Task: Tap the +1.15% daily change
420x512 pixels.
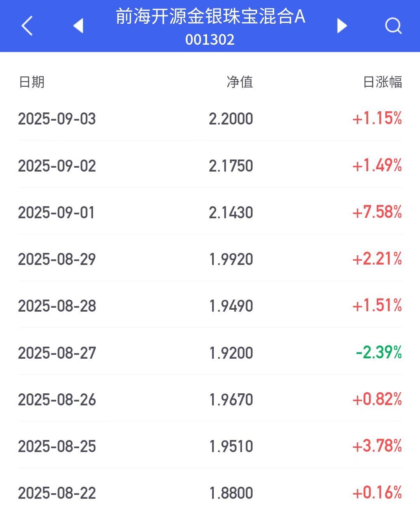Action: (377, 118)
